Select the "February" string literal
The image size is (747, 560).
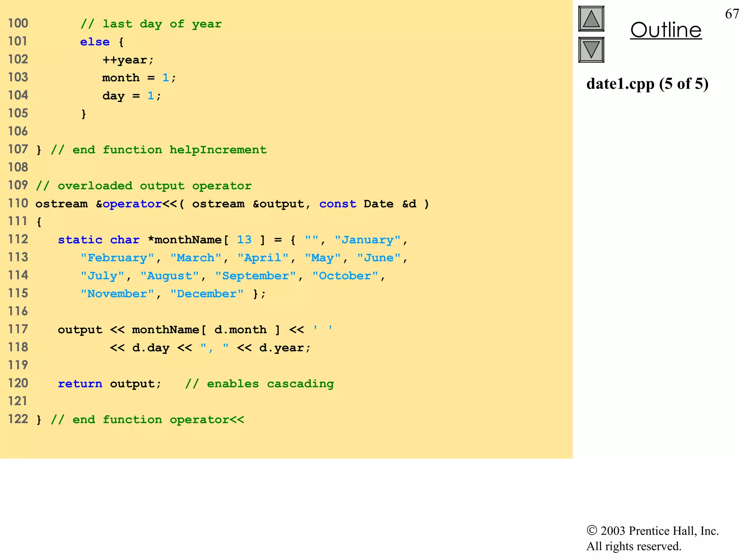117,258
